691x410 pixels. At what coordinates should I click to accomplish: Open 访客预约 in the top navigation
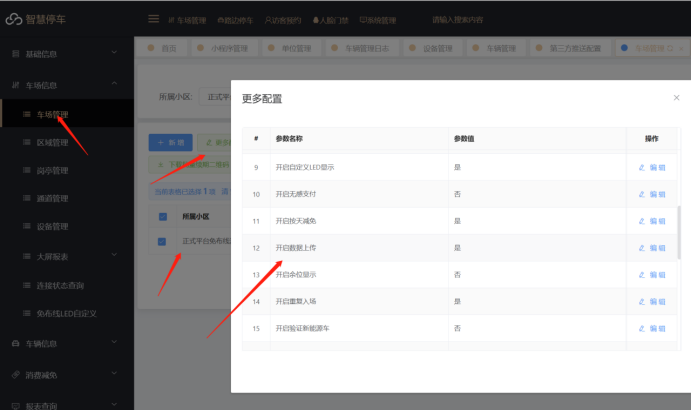(x=283, y=20)
